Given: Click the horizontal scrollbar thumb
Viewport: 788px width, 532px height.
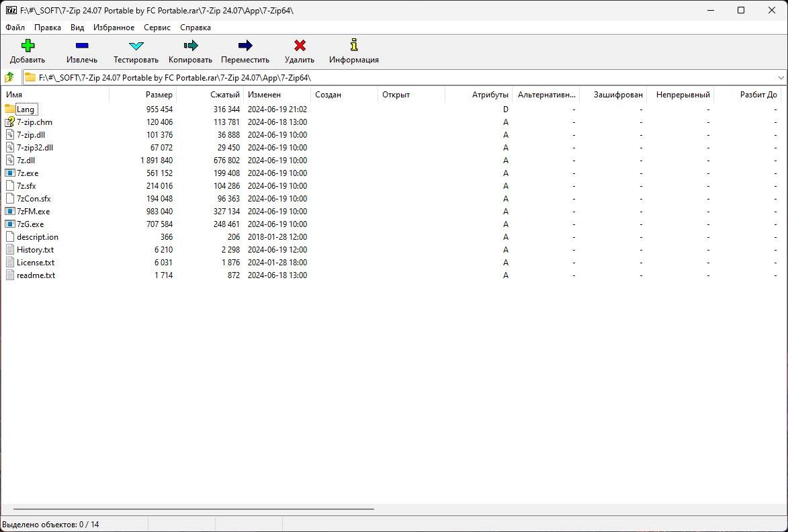Looking at the screenshot, I should pyautogui.click(x=193, y=509).
